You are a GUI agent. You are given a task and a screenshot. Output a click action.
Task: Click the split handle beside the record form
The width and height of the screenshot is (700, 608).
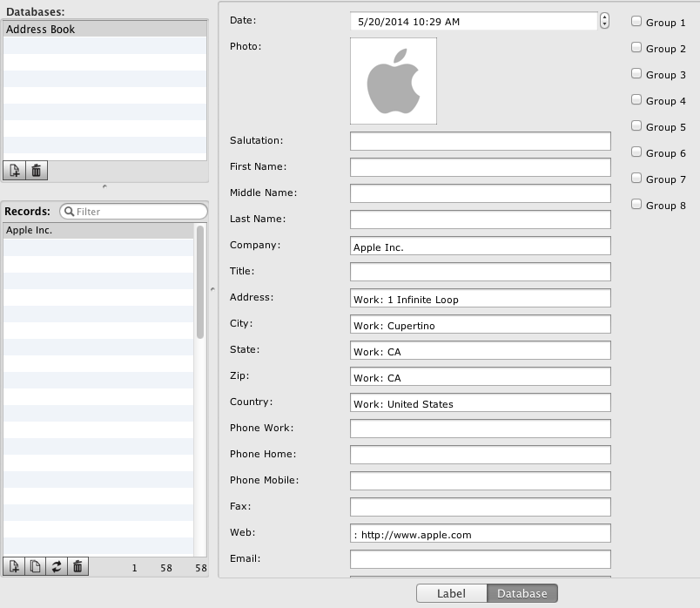[x=212, y=289]
